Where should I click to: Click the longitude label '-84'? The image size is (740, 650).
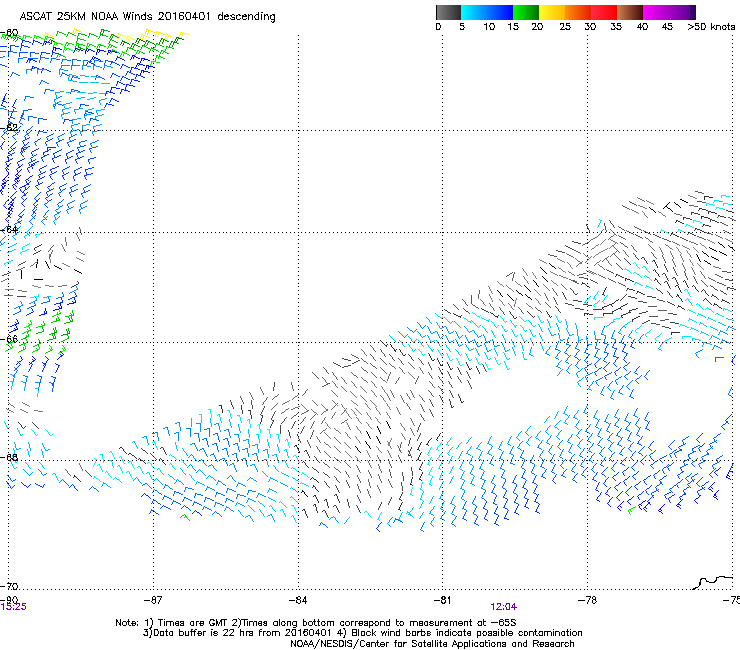(x=298, y=600)
